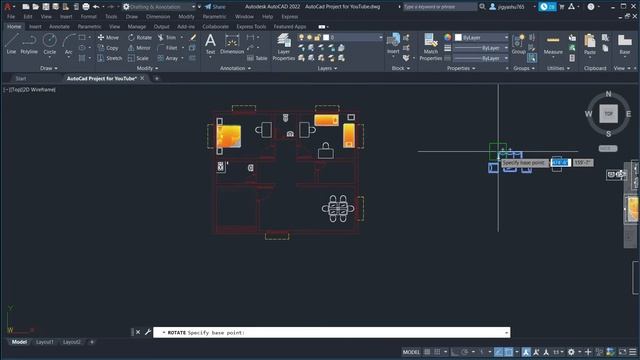Expand the Annotation panel
This screenshot has height=360, width=640.
tap(236, 68)
